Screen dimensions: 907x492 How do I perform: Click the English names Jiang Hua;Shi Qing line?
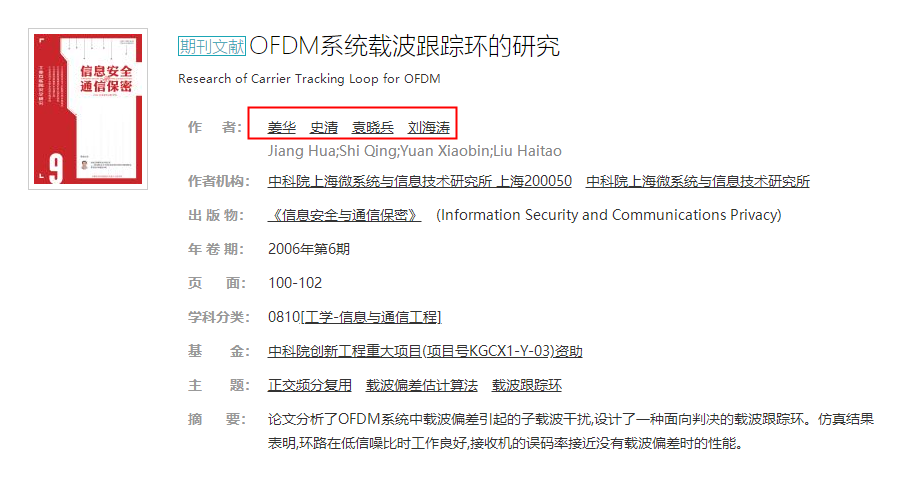pyautogui.click(x=415, y=151)
